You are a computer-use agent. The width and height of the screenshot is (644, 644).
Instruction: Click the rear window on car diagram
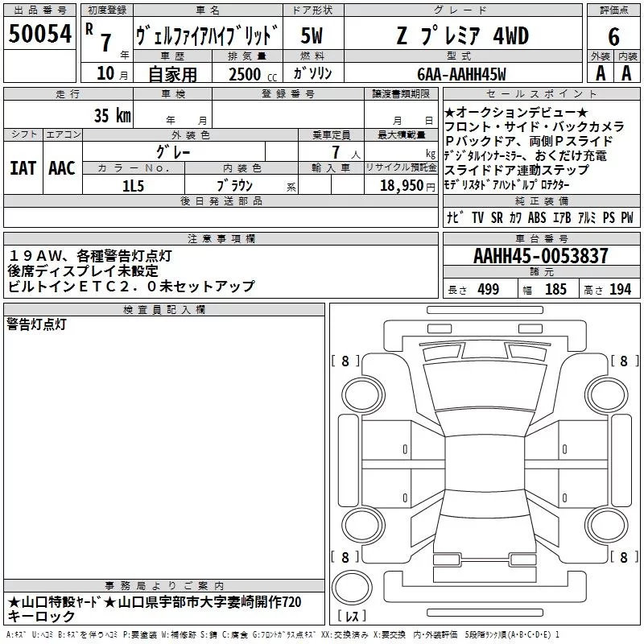485,502
